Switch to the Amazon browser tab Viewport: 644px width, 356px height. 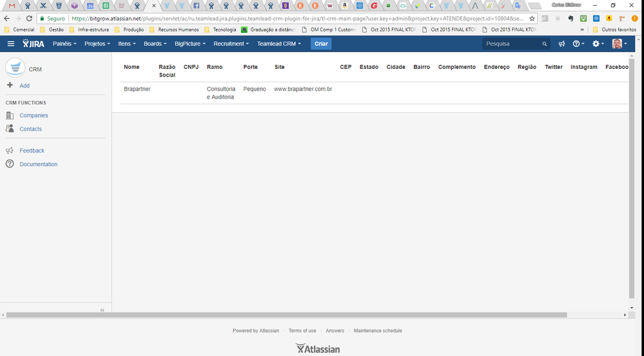pyautogui.click(x=345, y=6)
